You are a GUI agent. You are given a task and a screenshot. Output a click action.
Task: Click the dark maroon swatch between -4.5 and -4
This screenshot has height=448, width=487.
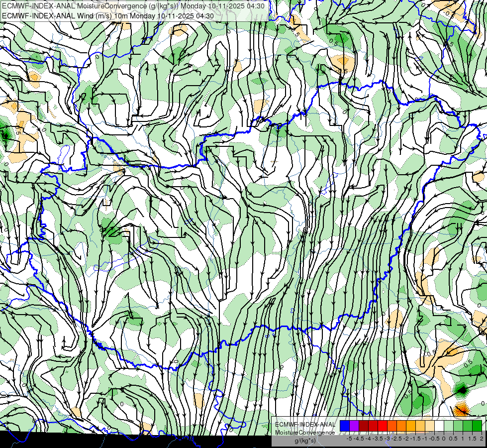click(364, 426)
